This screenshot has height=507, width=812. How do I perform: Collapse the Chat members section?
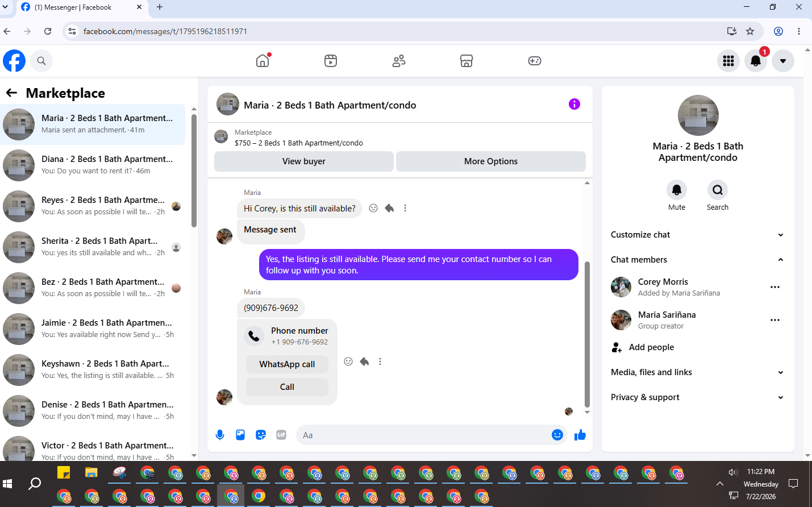(698, 260)
